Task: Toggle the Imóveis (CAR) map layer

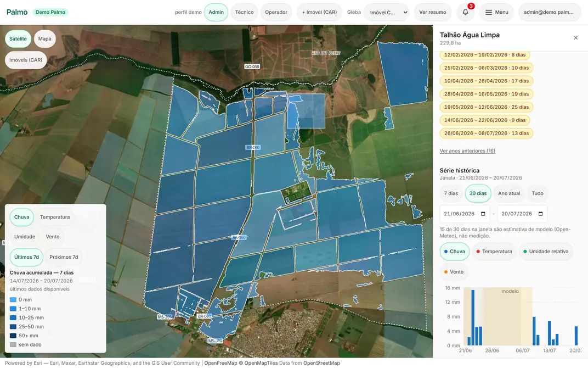Action: pos(26,60)
